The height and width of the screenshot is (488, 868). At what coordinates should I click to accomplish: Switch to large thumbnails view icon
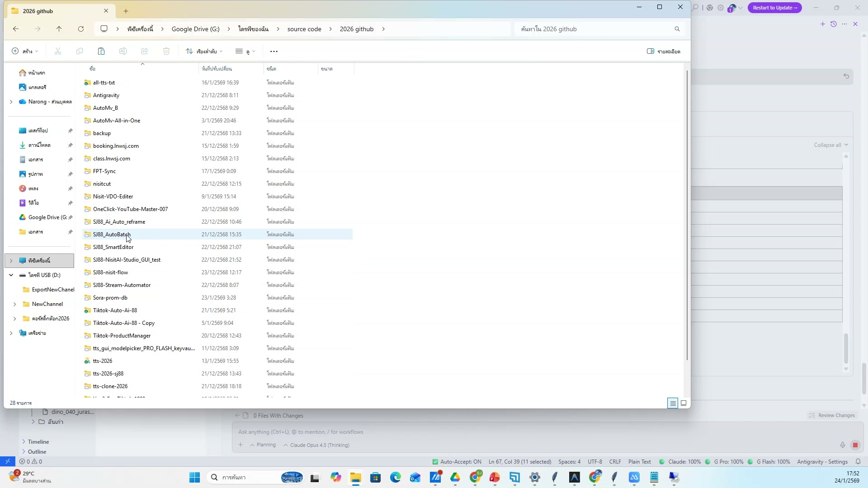click(x=684, y=403)
